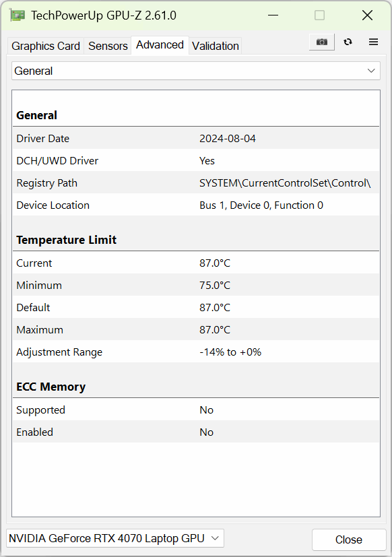Click the Registry Path value

point(285,183)
